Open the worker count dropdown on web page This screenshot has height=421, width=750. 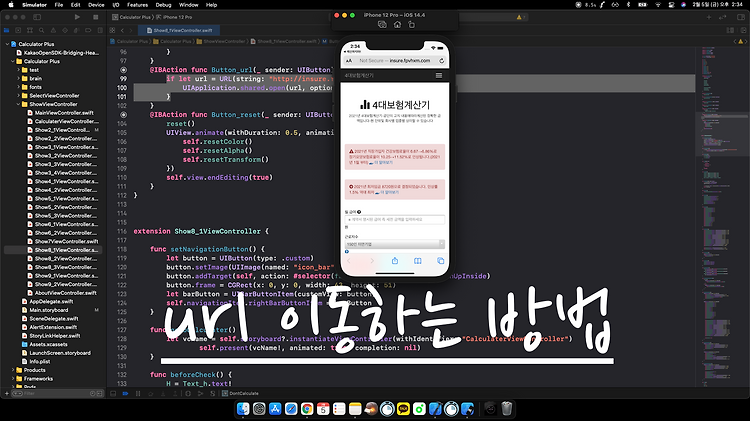pyautogui.click(x=395, y=244)
